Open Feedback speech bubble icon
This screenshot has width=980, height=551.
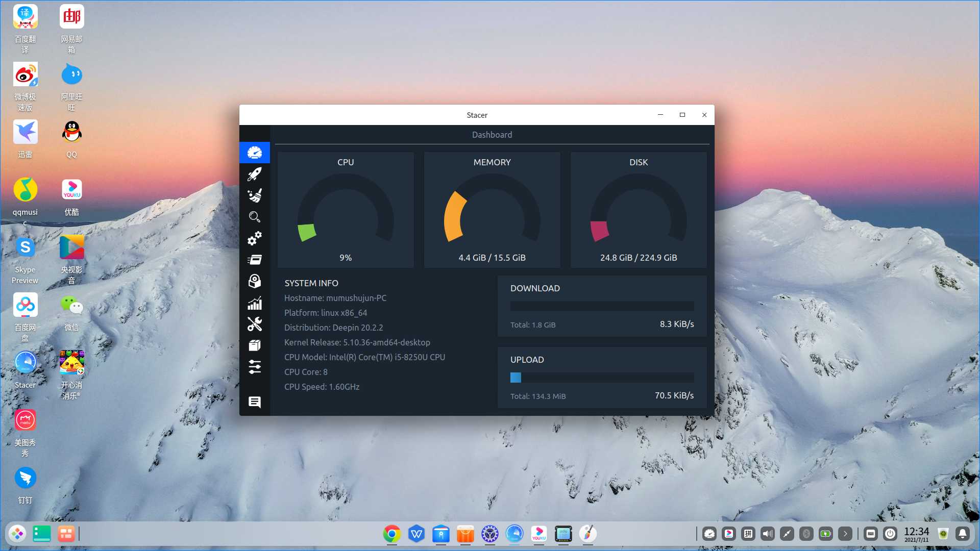254,402
